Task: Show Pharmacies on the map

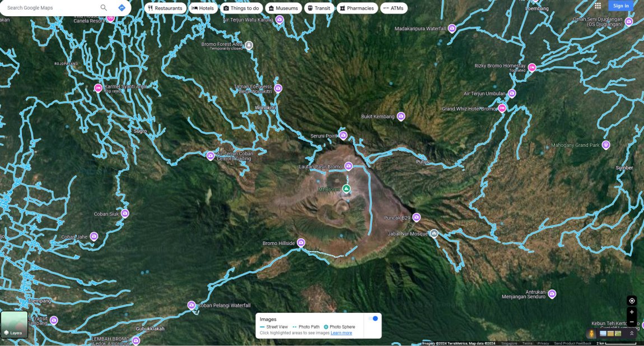Action: coord(357,8)
